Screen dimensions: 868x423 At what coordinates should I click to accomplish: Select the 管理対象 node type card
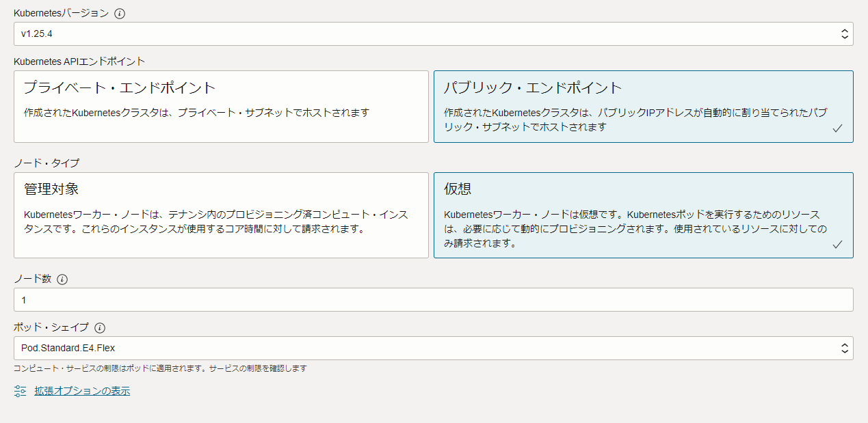[220, 215]
